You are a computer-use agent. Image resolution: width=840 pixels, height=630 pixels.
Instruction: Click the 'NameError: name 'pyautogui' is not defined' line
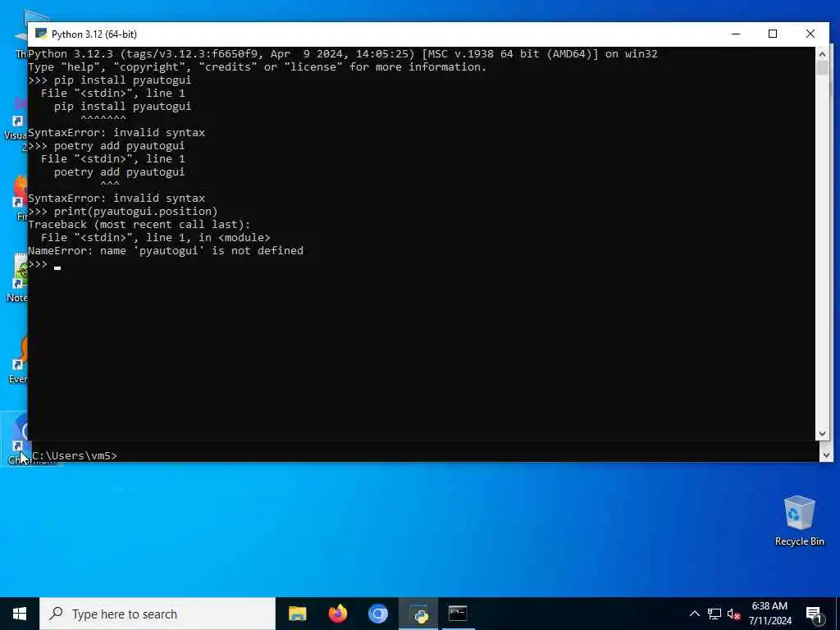click(166, 251)
